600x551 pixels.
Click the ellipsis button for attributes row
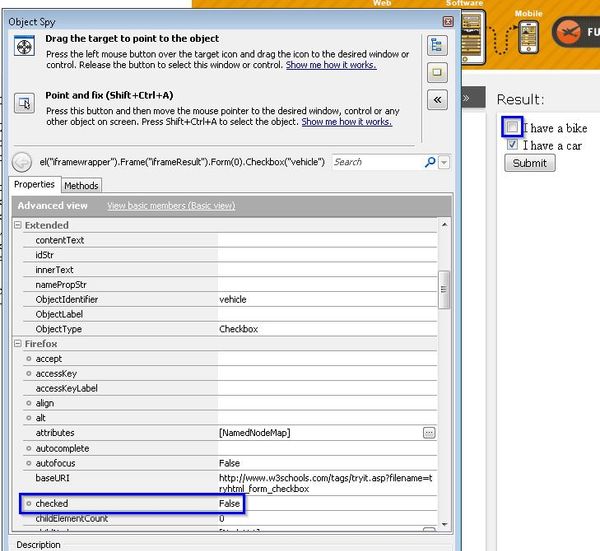(x=429, y=433)
